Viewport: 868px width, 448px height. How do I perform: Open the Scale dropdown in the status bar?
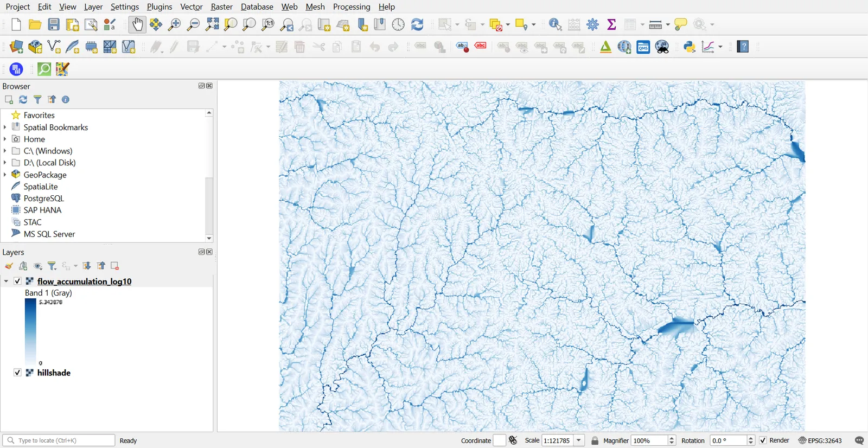pyautogui.click(x=579, y=440)
